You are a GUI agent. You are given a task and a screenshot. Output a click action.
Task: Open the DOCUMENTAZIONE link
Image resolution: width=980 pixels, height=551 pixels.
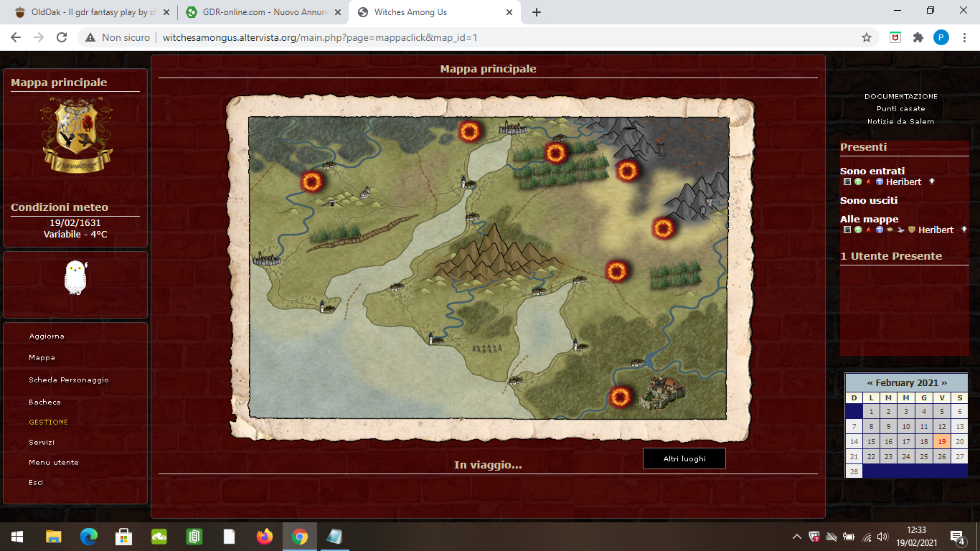[x=901, y=96]
